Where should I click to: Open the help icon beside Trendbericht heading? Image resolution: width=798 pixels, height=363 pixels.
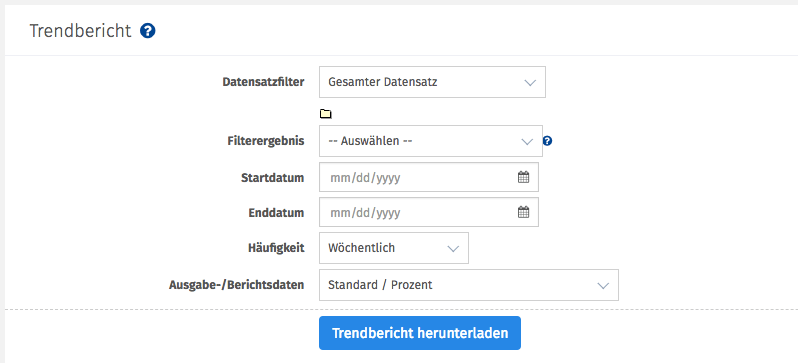pyautogui.click(x=148, y=31)
